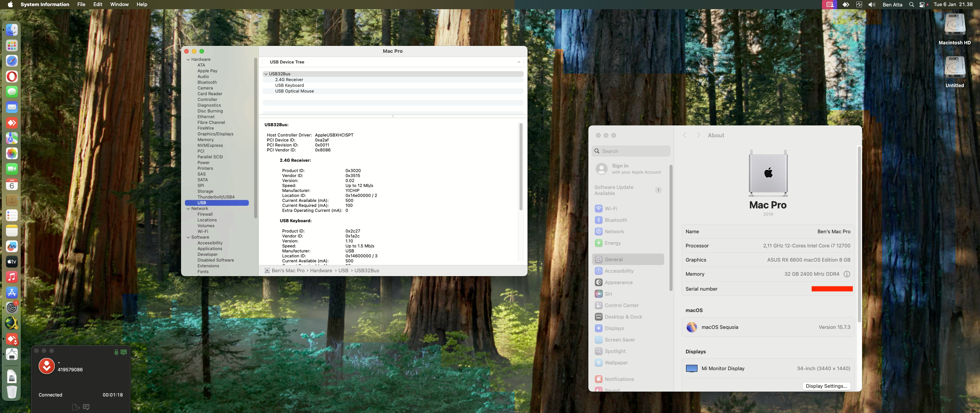Select Thunderbolt/USB4 in the Hardware list

coord(216,197)
